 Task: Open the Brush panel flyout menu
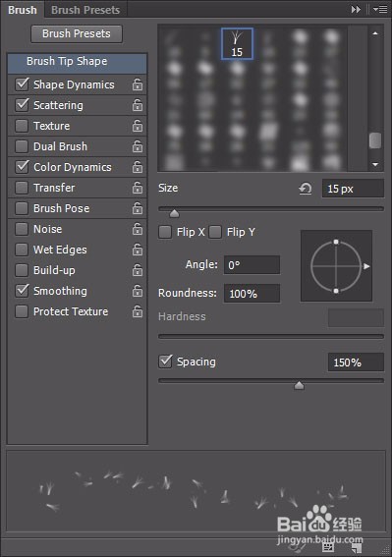point(380,10)
